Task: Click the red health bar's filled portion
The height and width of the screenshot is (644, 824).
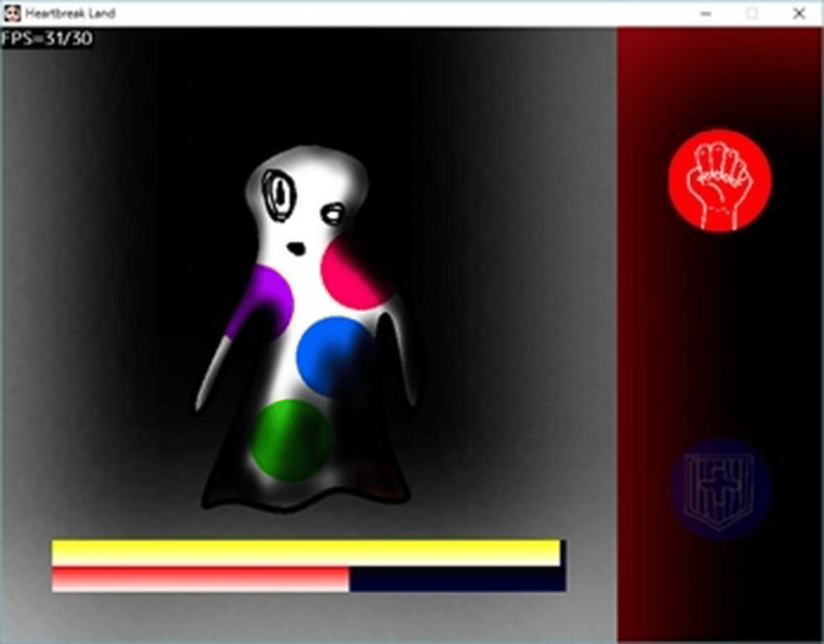Action: point(200,580)
